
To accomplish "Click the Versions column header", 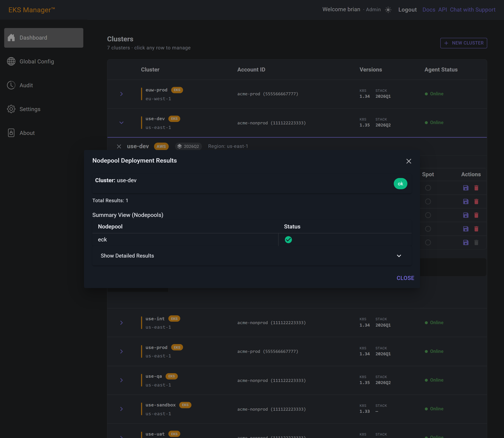I will [370, 70].
